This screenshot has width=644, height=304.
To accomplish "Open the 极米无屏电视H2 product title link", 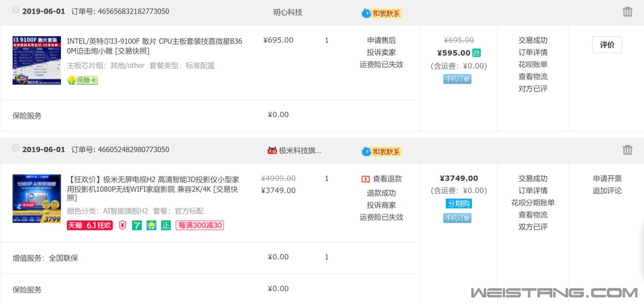I will [x=153, y=189].
